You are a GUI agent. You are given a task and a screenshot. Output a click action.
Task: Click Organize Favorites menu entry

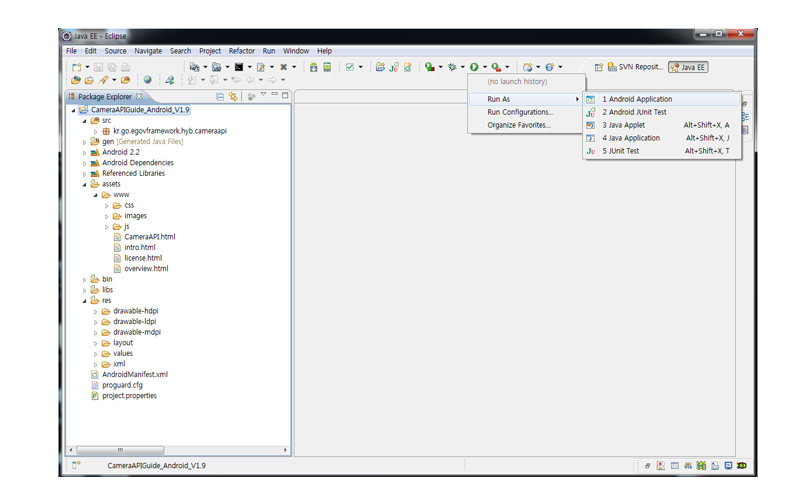point(519,125)
